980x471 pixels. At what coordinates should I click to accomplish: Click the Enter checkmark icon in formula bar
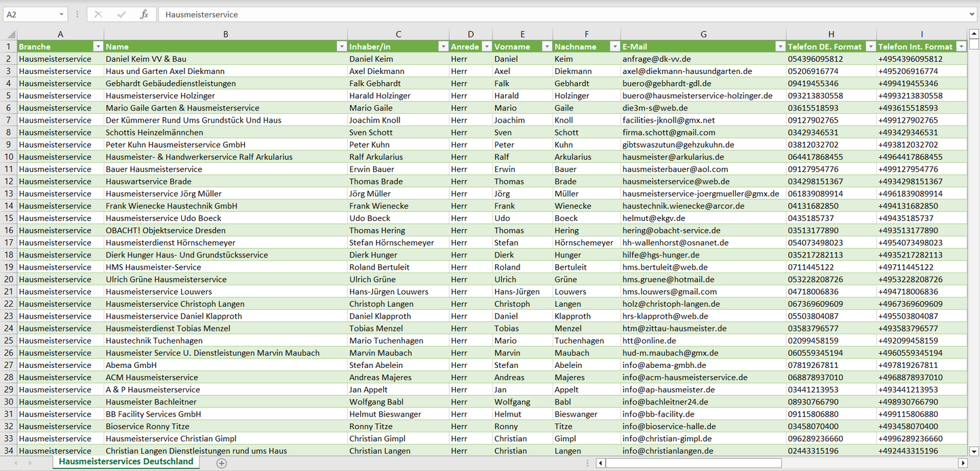tap(121, 14)
